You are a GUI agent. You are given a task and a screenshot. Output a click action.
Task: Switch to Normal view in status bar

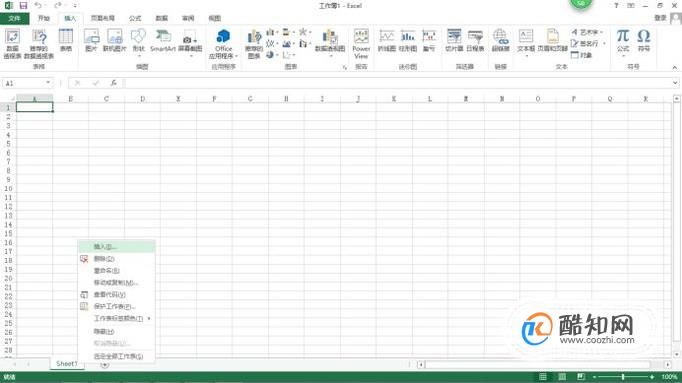(543, 376)
